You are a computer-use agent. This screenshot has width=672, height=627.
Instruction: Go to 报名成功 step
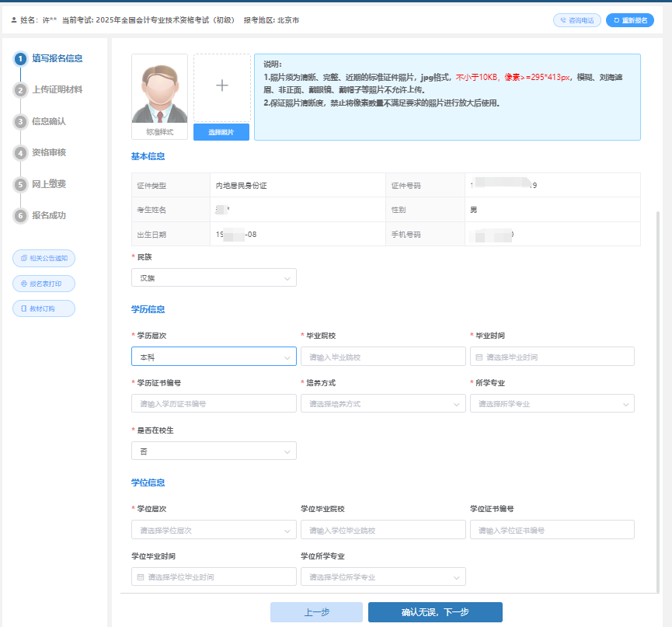(49, 215)
